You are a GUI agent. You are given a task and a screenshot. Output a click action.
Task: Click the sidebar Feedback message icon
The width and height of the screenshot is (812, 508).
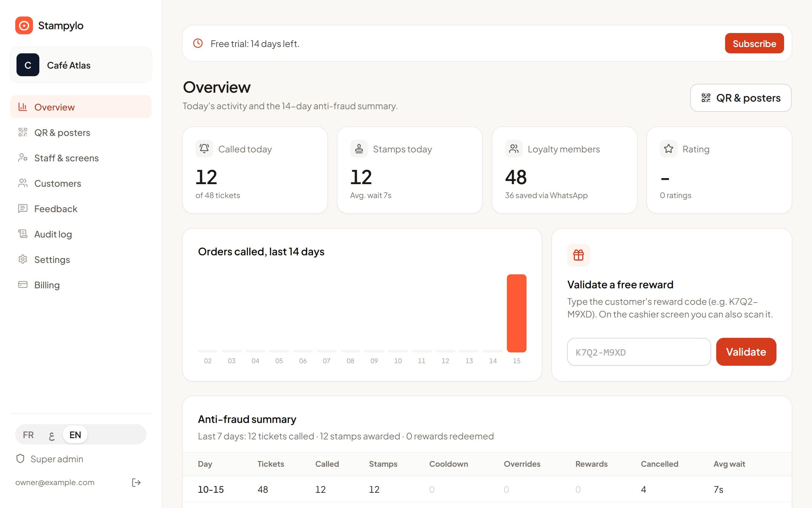tap(23, 208)
